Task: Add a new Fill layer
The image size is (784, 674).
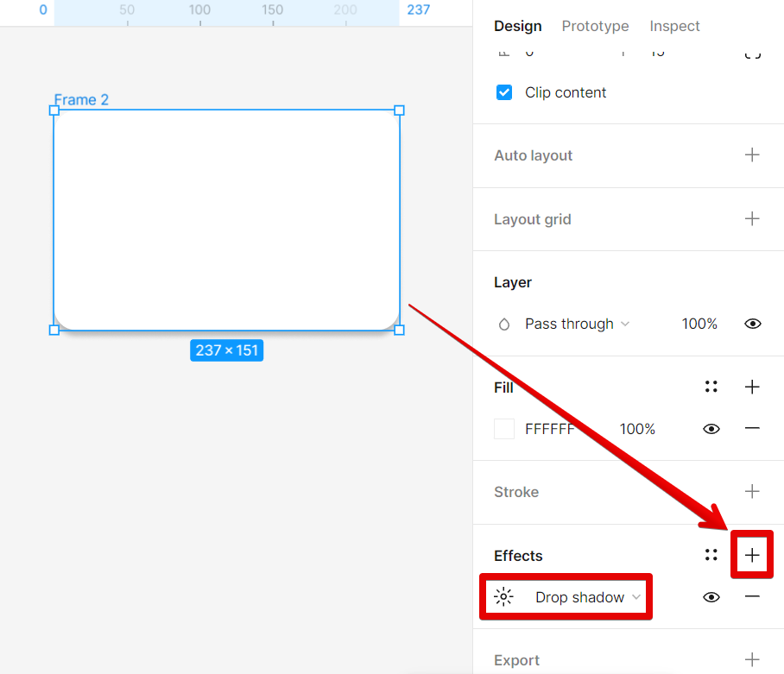Action: click(752, 387)
